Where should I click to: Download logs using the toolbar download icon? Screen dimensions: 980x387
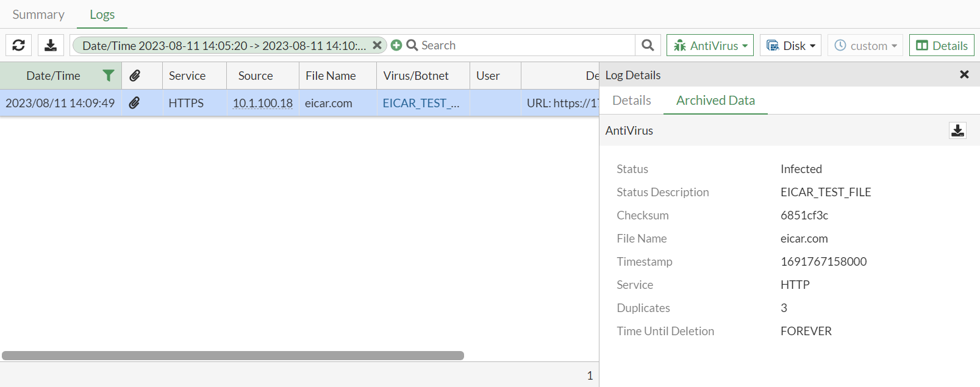coord(51,45)
